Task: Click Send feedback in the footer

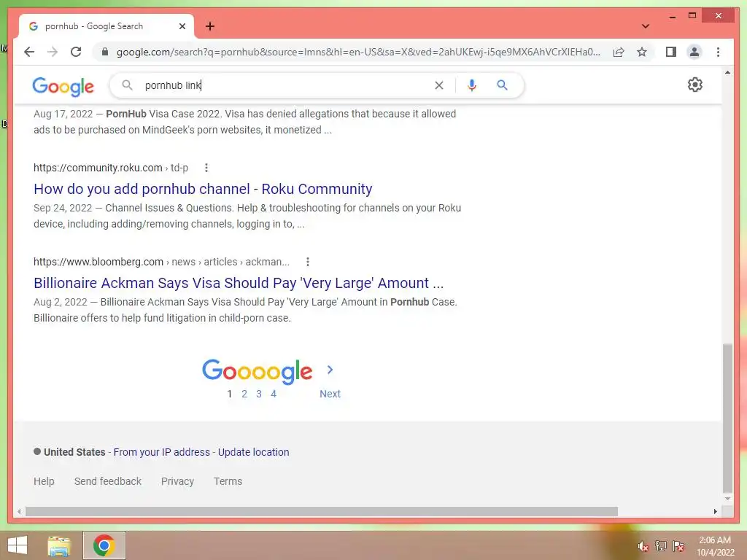Action: pyautogui.click(x=108, y=481)
